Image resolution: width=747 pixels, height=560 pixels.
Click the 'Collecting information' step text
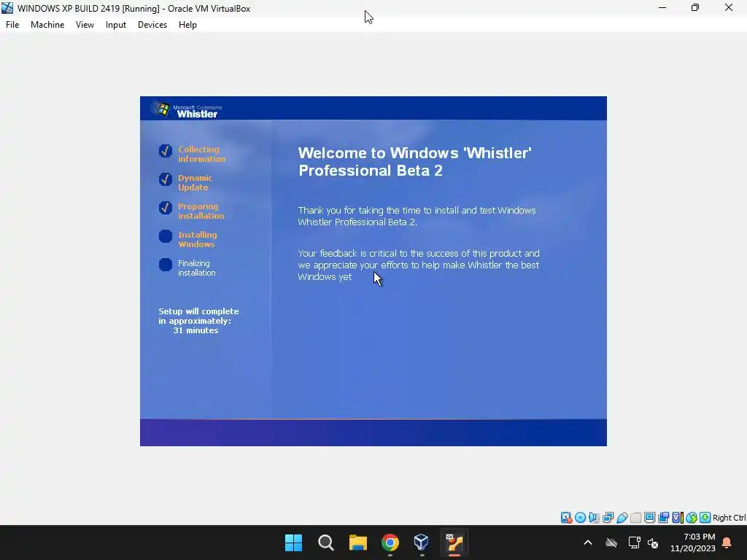201,155
